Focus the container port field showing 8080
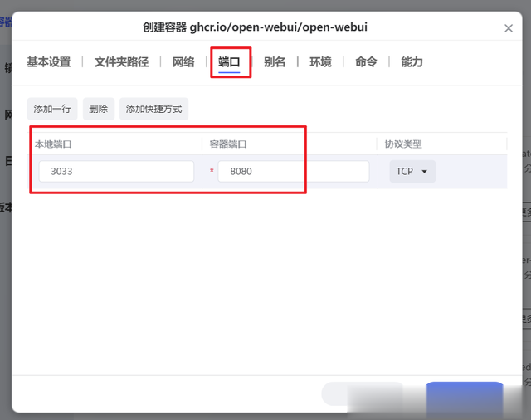The image size is (531, 420). click(293, 171)
